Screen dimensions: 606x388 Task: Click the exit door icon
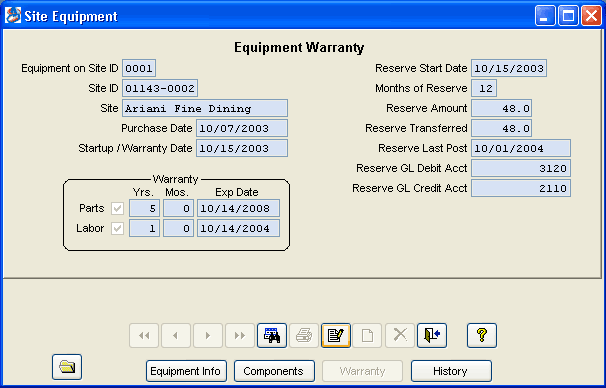pos(432,335)
